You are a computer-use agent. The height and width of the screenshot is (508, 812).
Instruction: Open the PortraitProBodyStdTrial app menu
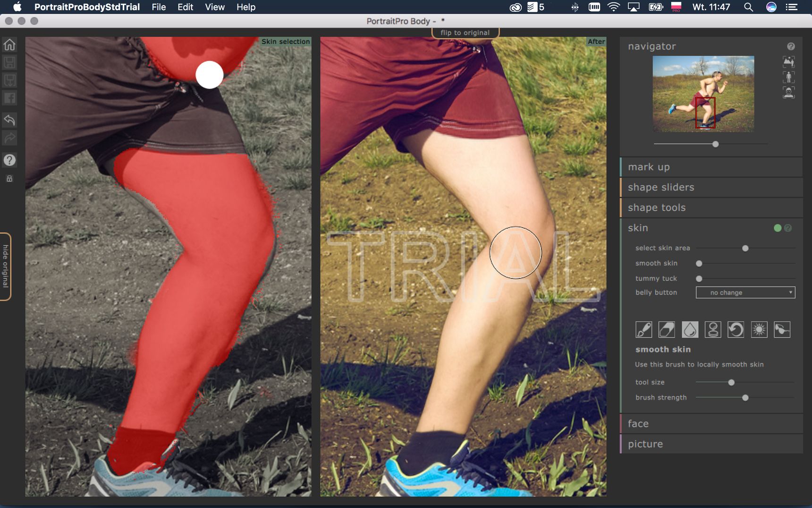87,7
